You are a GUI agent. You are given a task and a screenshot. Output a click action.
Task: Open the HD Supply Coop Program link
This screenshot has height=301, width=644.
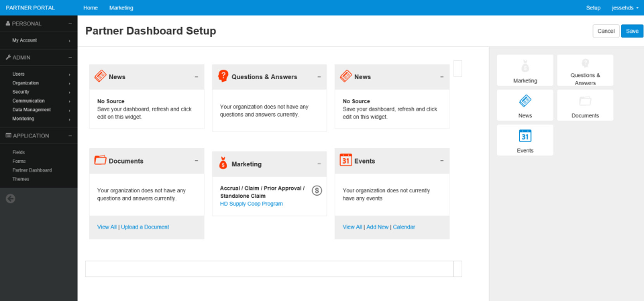coord(252,203)
